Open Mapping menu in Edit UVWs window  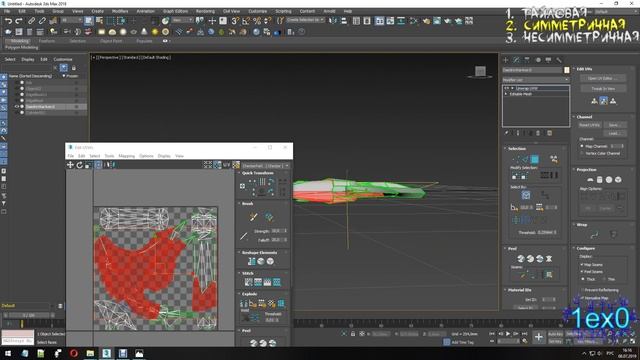(x=127, y=156)
